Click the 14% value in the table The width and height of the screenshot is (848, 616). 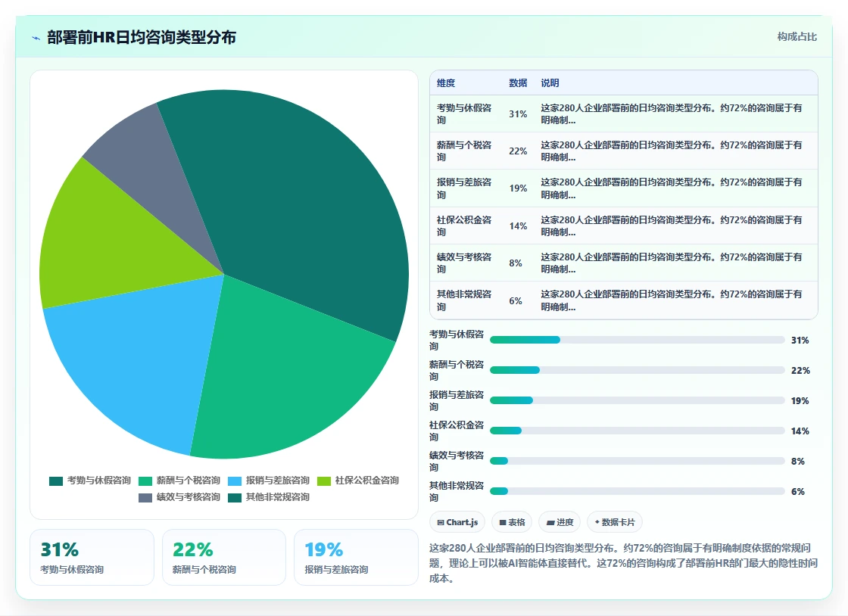tap(518, 226)
